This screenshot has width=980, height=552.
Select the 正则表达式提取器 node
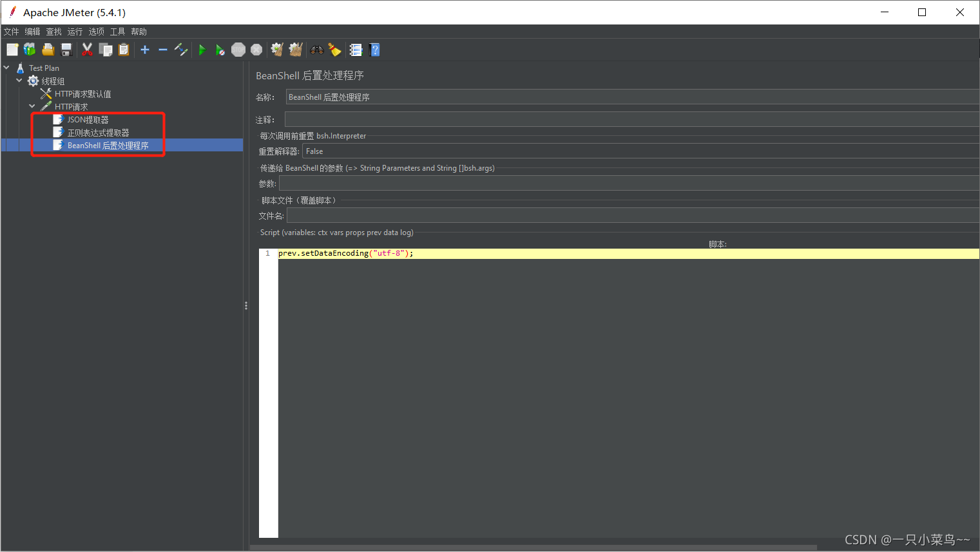[98, 133]
